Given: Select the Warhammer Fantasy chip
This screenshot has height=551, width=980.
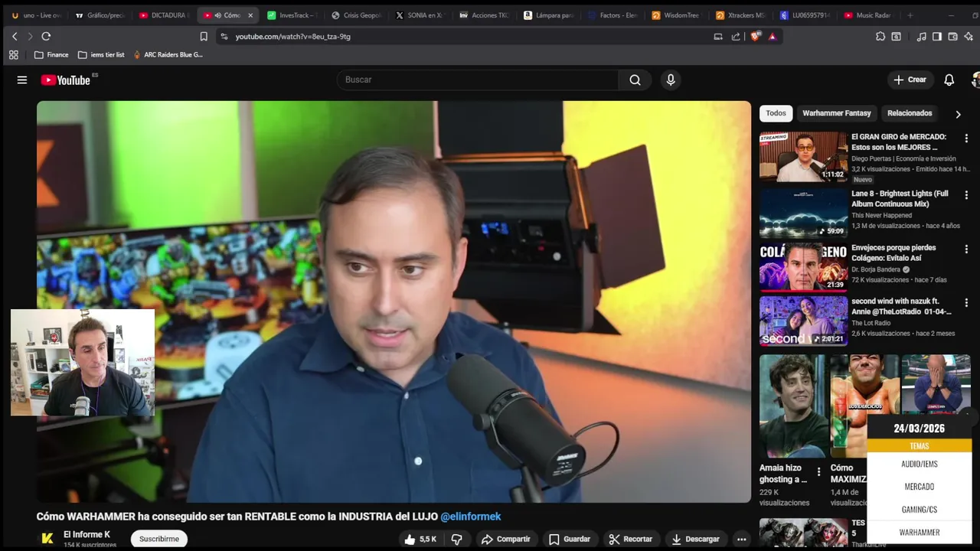Looking at the screenshot, I should [837, 113].
